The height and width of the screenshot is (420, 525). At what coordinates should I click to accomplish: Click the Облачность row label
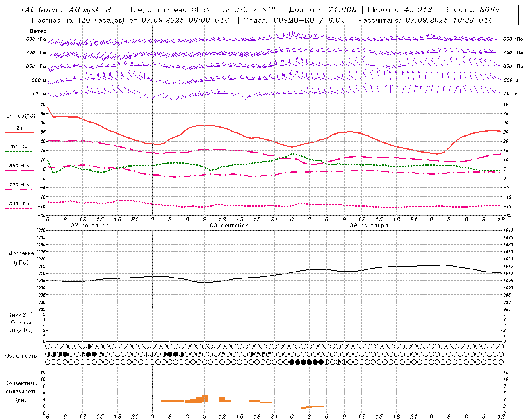tap(21, 356)
